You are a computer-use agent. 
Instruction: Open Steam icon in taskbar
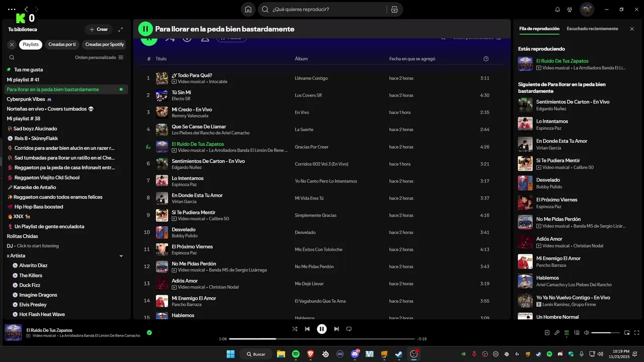[398, 354]
